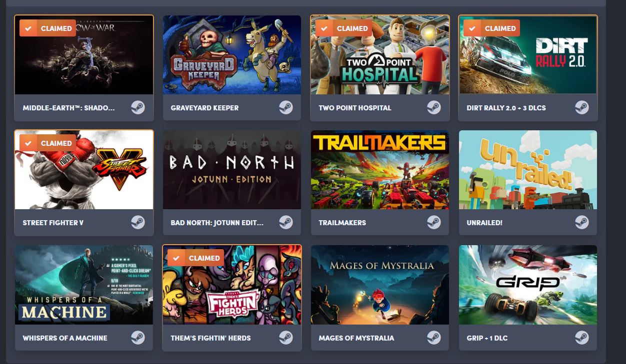626x364 pixels.
Task: Click the Steam icon on Dirt Rally 2.0 card
Action: pyautogui.click(x=581, y=107)
